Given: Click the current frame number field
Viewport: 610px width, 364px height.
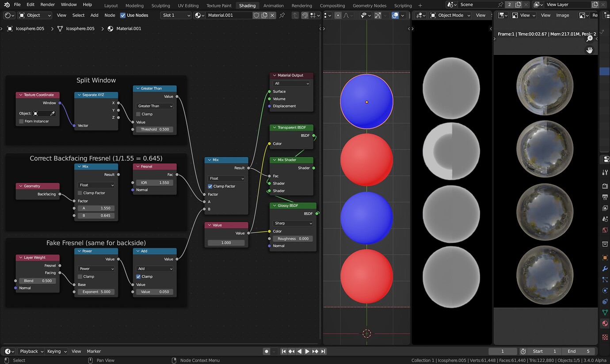Looking at the screenshot, I should (503, 351).
